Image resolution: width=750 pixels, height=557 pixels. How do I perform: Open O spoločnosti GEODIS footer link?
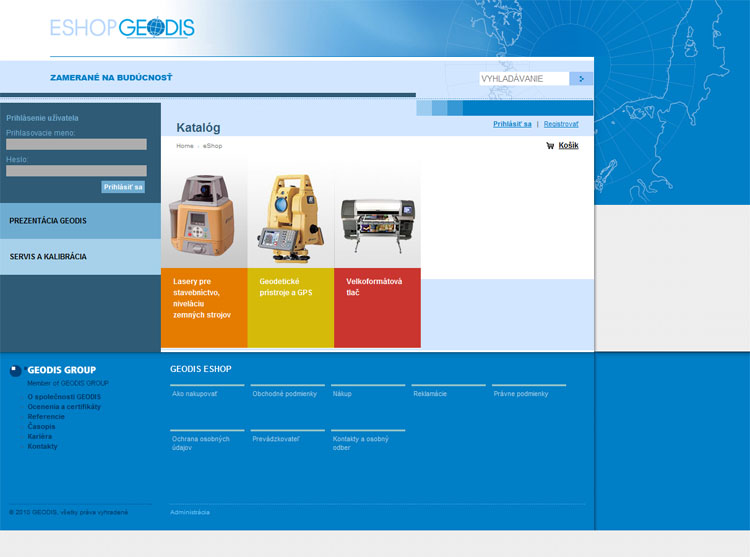point(64,397)
